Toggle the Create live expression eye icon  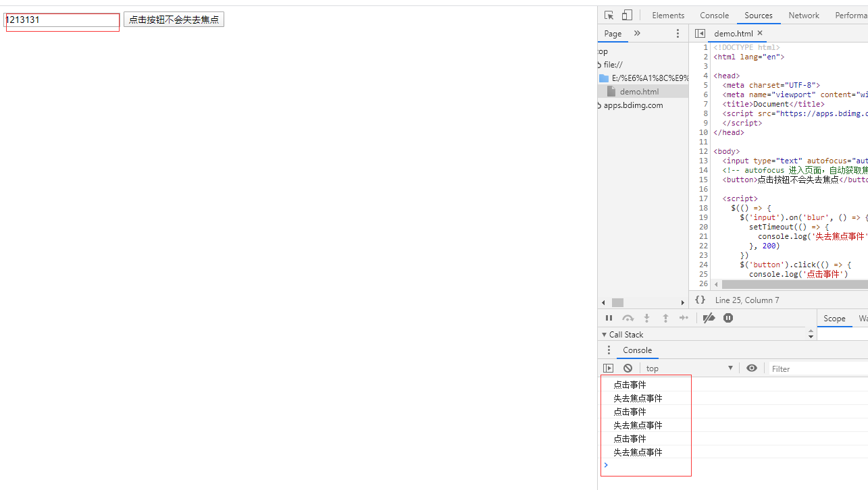tap(752, 368)
